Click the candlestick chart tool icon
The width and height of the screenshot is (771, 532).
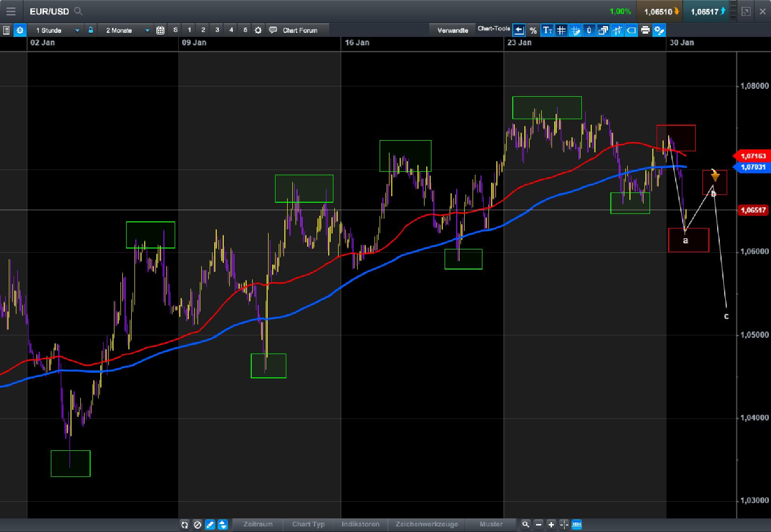(589, 30)
